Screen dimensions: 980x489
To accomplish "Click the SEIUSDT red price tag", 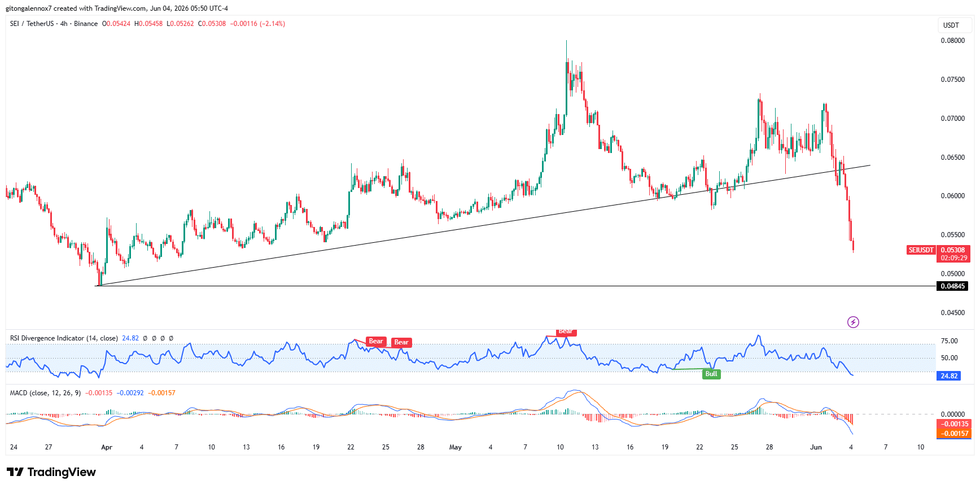I will 921,250.
